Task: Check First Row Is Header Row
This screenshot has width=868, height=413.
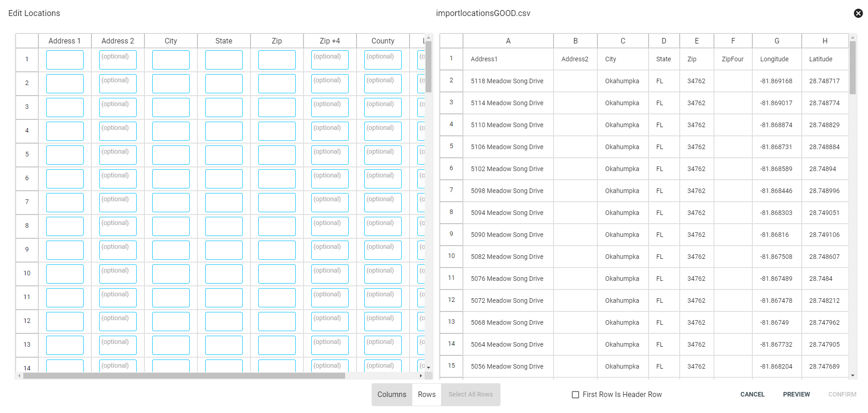Action: pyautogui.click(x=575, y=394)
